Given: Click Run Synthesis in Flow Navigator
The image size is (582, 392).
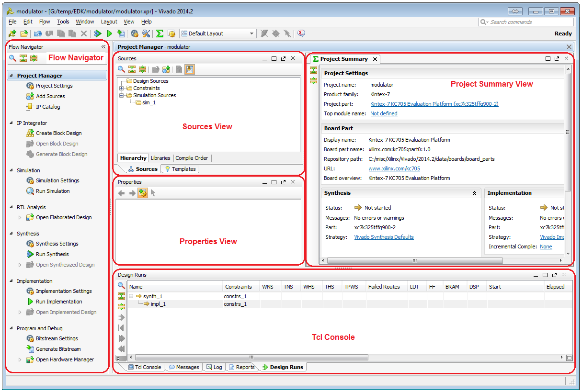Looking at the screenshot, I should (48, 254).
